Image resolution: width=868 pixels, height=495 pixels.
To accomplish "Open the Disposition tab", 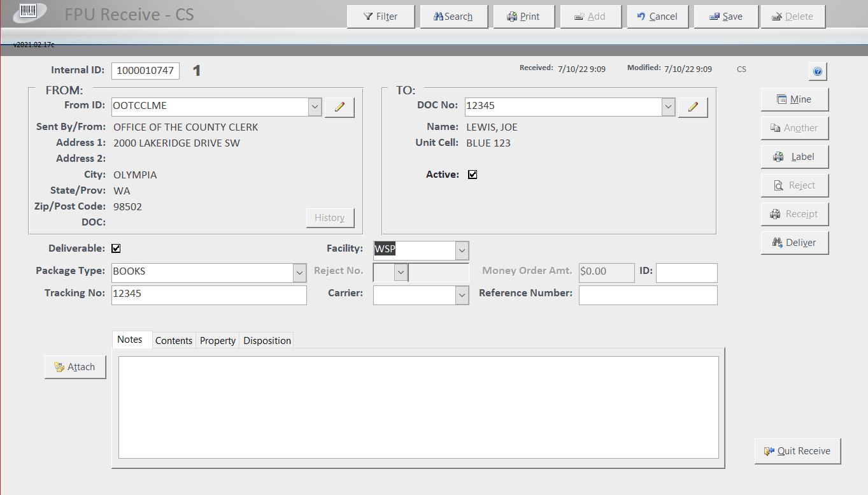I will pos(267,341).
